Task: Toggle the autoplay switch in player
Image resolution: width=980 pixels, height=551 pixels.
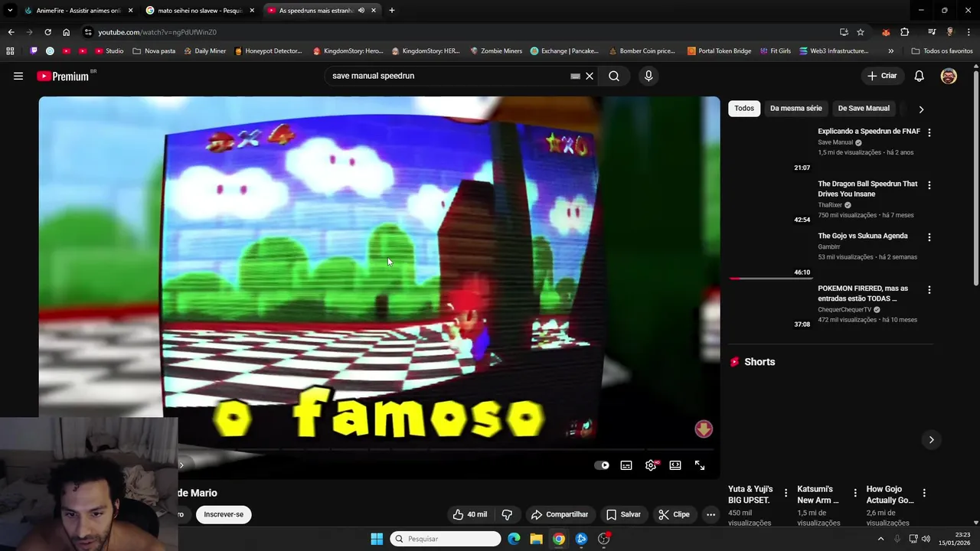Action: click(602, 465)
